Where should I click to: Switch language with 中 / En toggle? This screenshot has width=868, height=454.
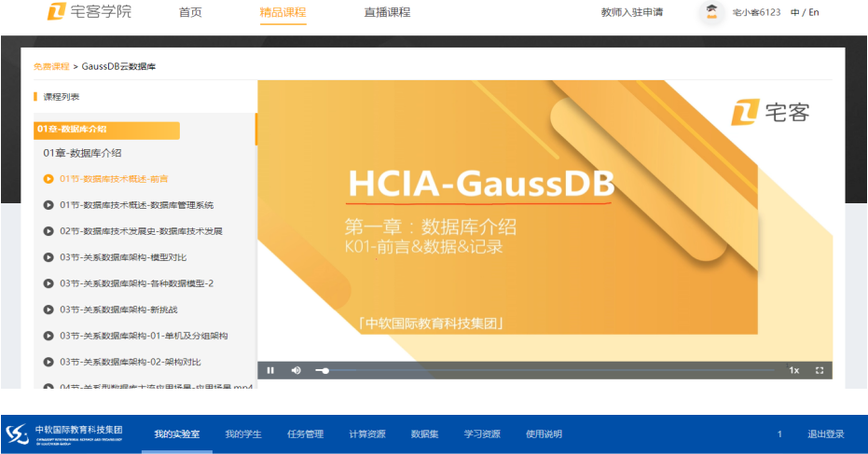pos(805,12)
